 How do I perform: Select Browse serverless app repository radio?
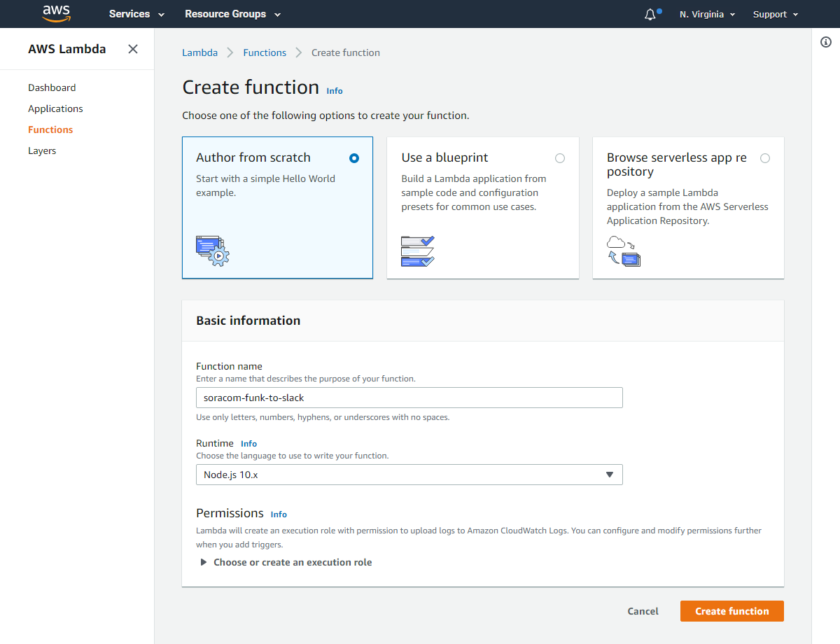tap(765, 158)
